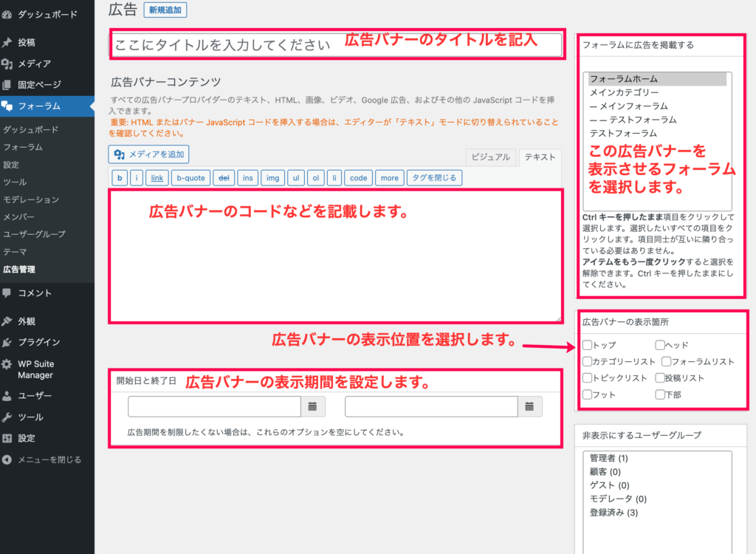This screenshot has height=554, width=756.
Task: Open Posts via the pin icon
Action: click(7, 42)
